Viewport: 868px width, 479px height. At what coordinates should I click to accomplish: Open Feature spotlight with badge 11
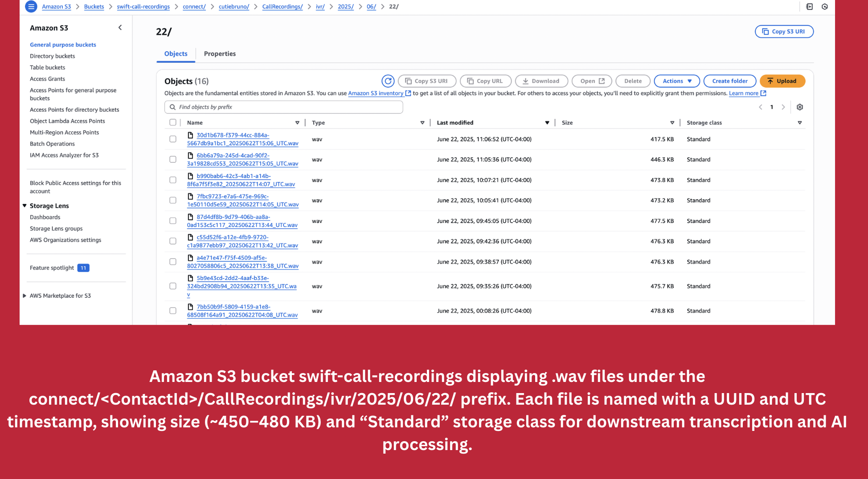coord(60,268)
